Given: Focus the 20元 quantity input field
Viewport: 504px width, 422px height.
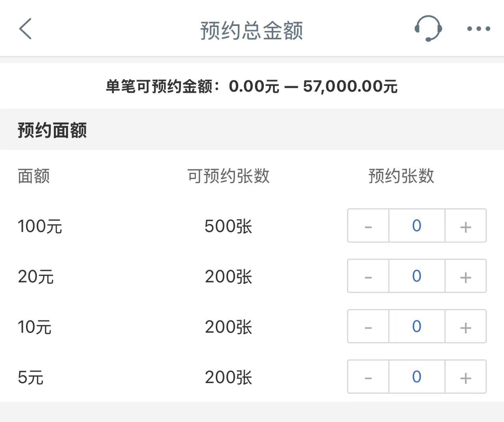Looking at the screenshot, I should click(417, 276).
